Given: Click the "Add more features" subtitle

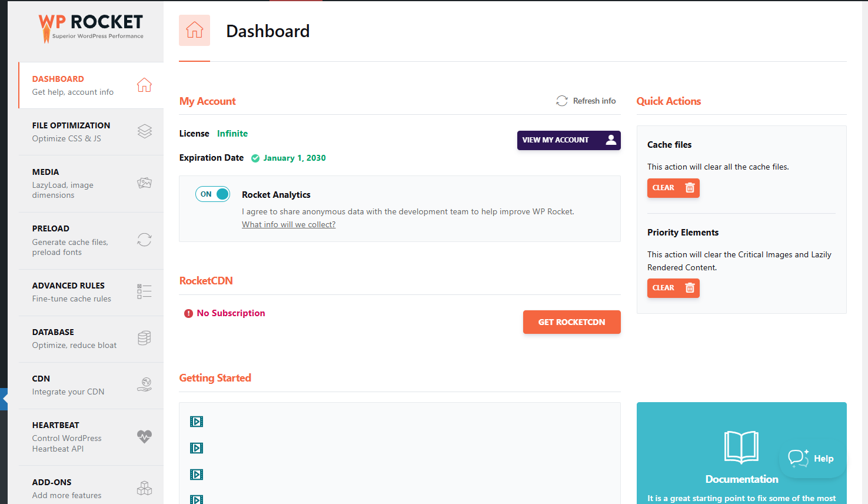Looking at the screenshot, I should tap(67, 496).
